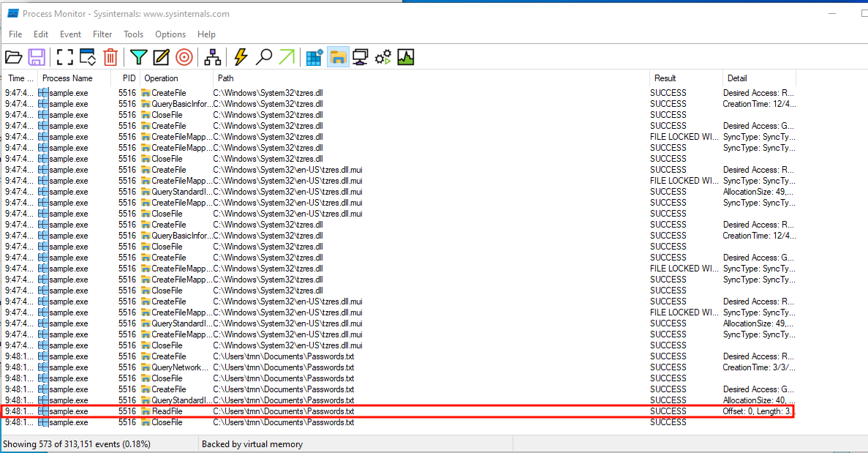Click the Operation column header
Screen dimensions: 868x453
[161, 78]
